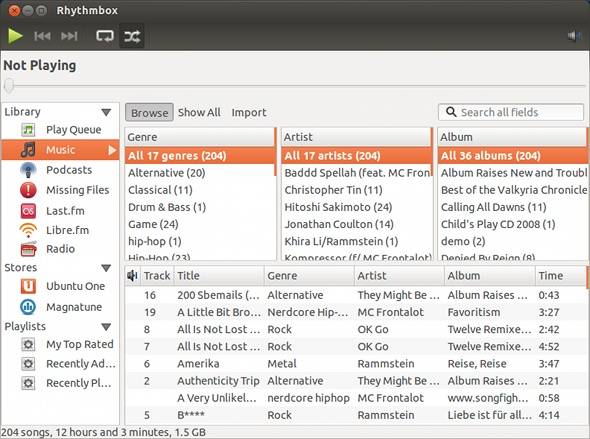Select Christopher Tin (11) artist
The image size is (590, 439).
pyautogui.click(x=356, y=190)
